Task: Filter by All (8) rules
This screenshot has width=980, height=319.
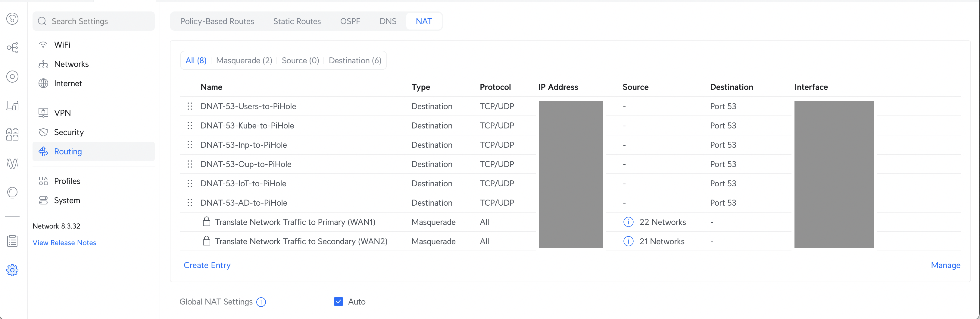Action: point(196,61)
